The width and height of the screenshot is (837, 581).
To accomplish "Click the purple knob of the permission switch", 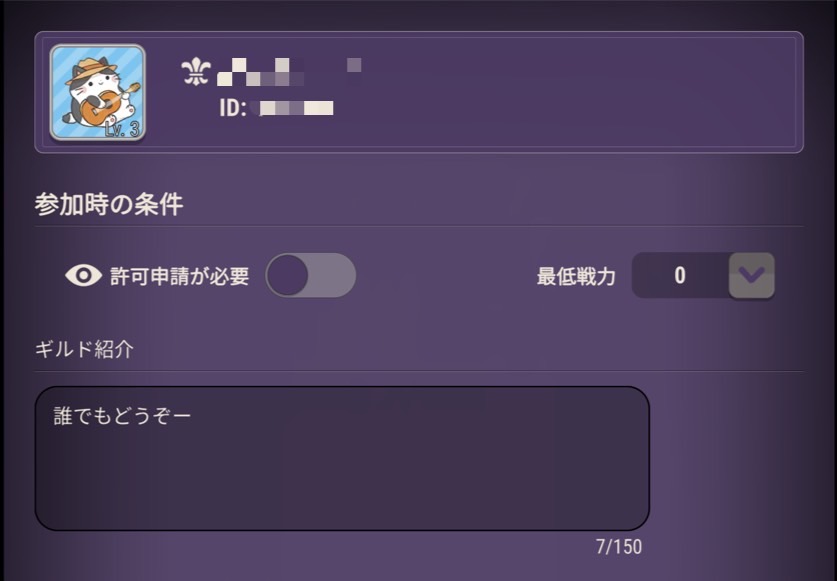I will (x=287, y=276).
